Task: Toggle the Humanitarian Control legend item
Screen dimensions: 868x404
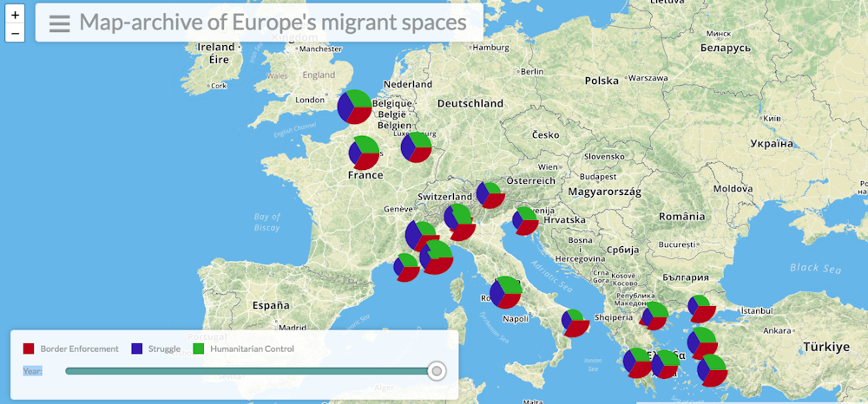Action: pyautogui.click(x=252, y=349)
